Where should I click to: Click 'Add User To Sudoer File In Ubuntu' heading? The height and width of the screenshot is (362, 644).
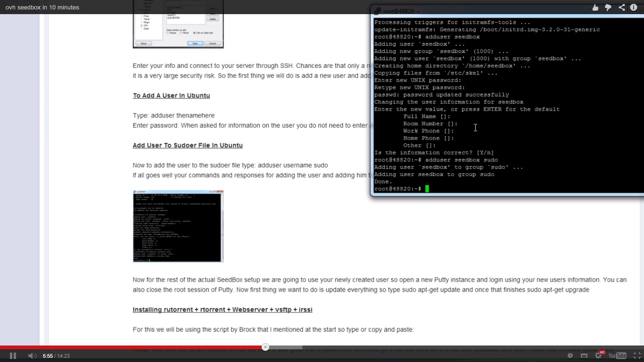pos(188,145)
